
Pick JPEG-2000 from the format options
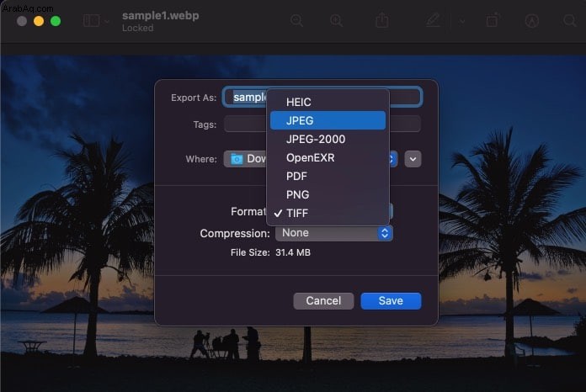coord(328,139)
